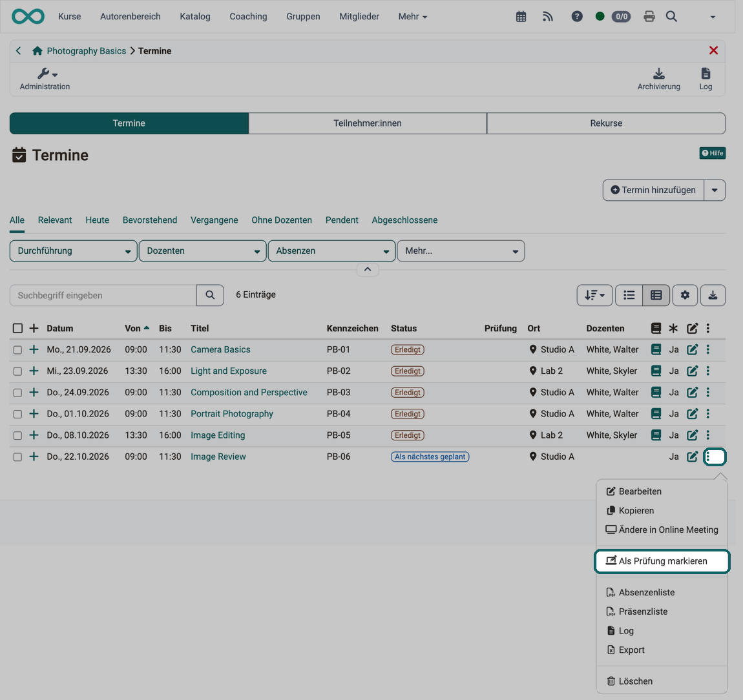Go back using the breadcrumb arrow

point(19,50)
